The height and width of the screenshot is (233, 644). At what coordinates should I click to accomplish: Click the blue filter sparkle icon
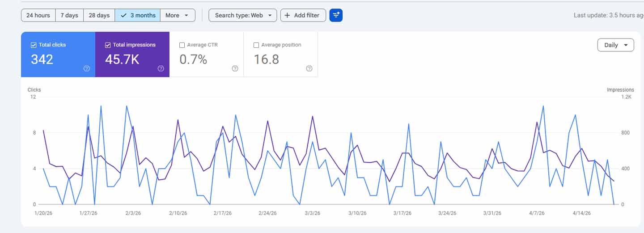[336, 15]
